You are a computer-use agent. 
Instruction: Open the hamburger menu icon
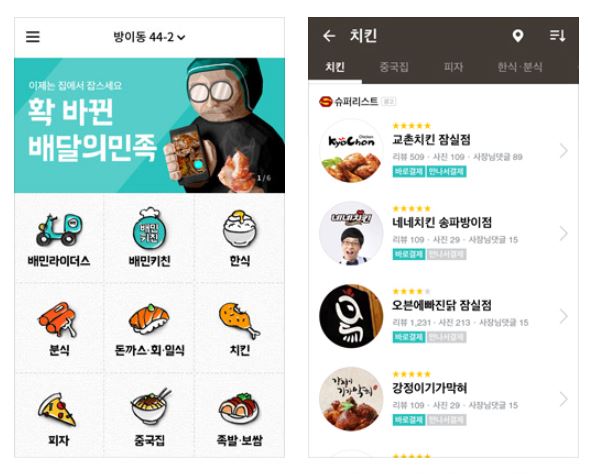pos(33,37)
